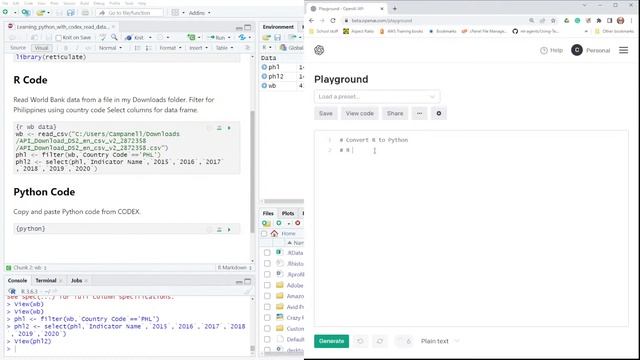Open the Load a preset dropdown

(x=377, y=97)
